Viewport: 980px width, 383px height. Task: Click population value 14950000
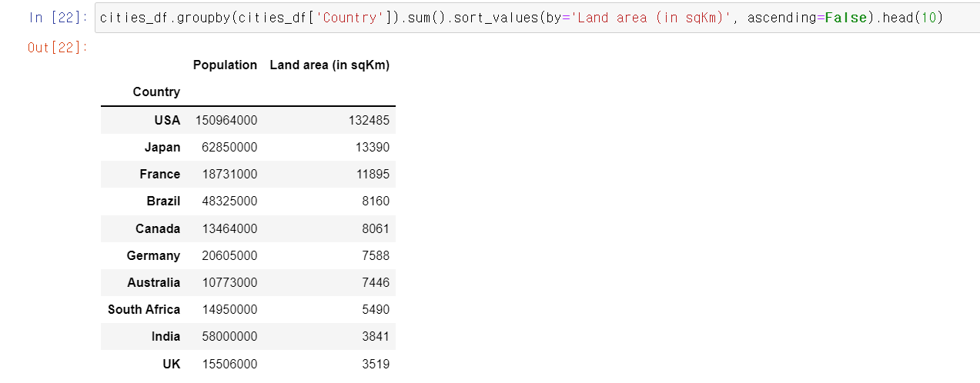229,310
